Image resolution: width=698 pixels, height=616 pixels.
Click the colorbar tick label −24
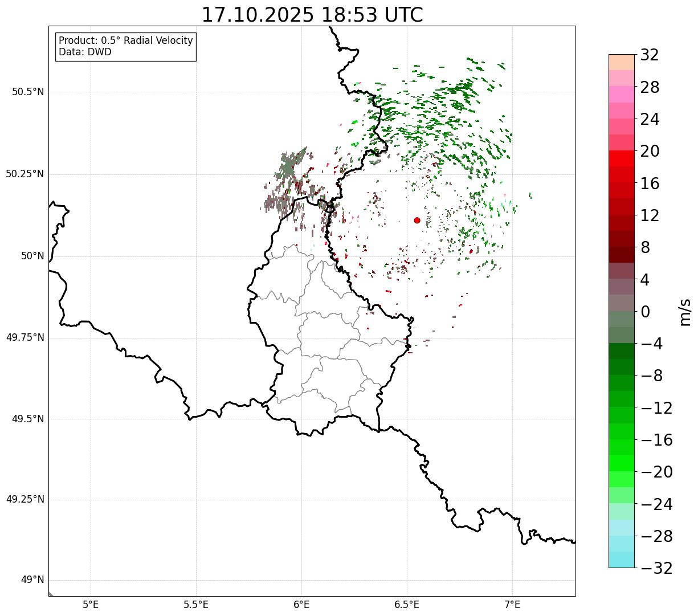coord(656,504)
